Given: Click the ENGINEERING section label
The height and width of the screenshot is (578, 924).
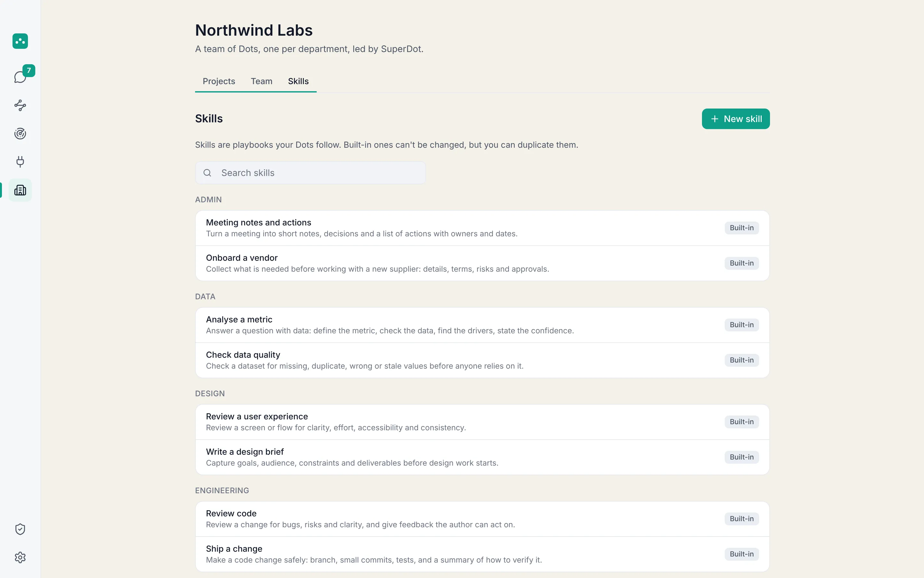Looking at the screenshot, I should pos(222,490).
